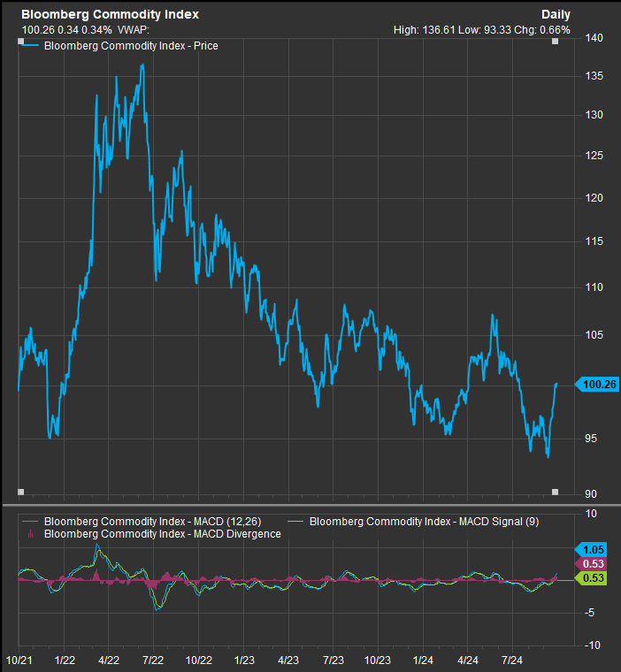Click the Daily interval label
Image resolution: width=621 pixels, height=672 pixels.
(x=556, y=14)
